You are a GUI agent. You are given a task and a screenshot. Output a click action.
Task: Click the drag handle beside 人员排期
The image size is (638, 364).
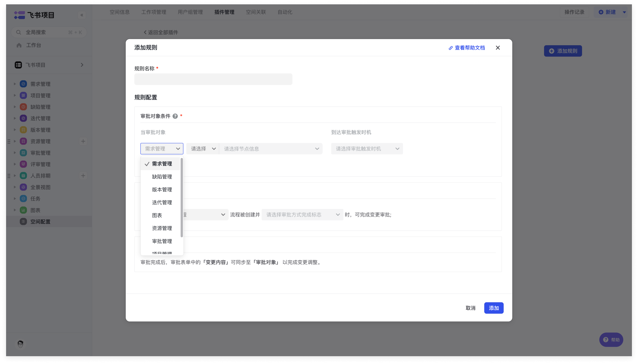pyautogui.click(x=9, y=176)
